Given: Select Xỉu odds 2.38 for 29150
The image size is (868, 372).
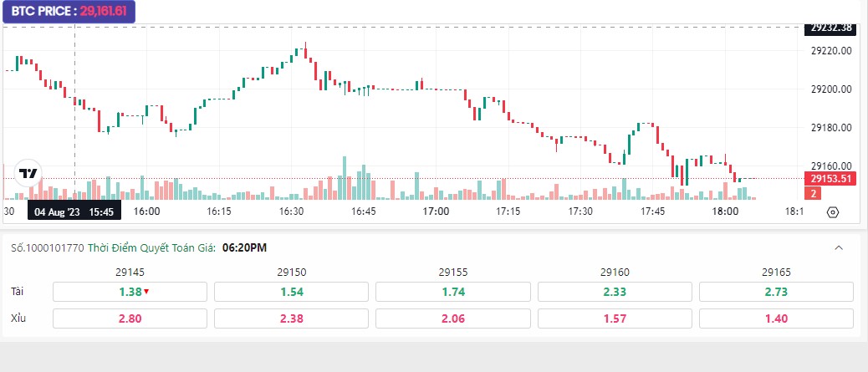Looking at the screenshot, I should (292, 318).
